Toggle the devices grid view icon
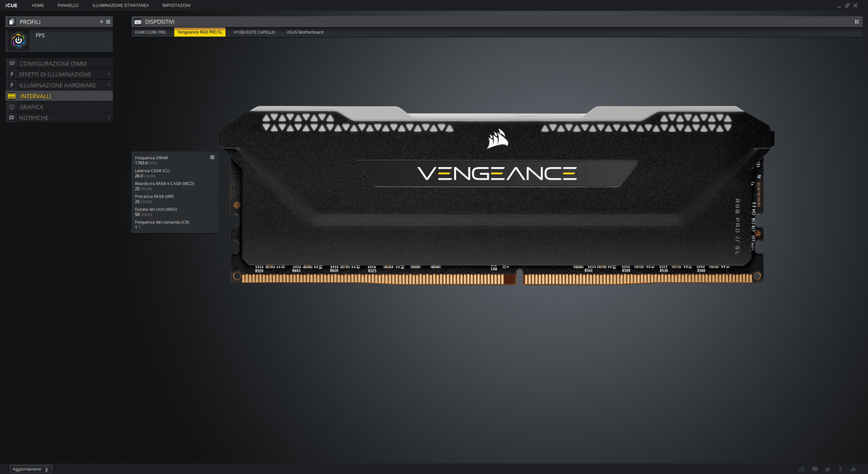The image size is (868, 474). (857, 21)
